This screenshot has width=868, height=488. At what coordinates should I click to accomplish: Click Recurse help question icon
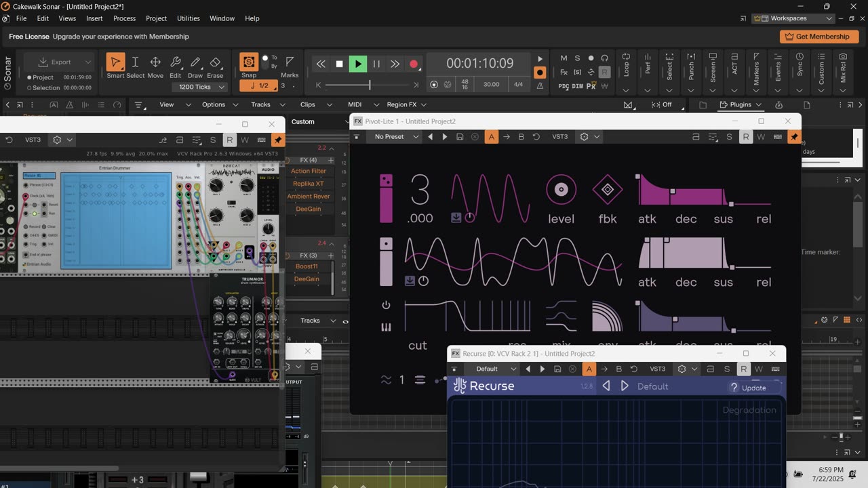734,387
